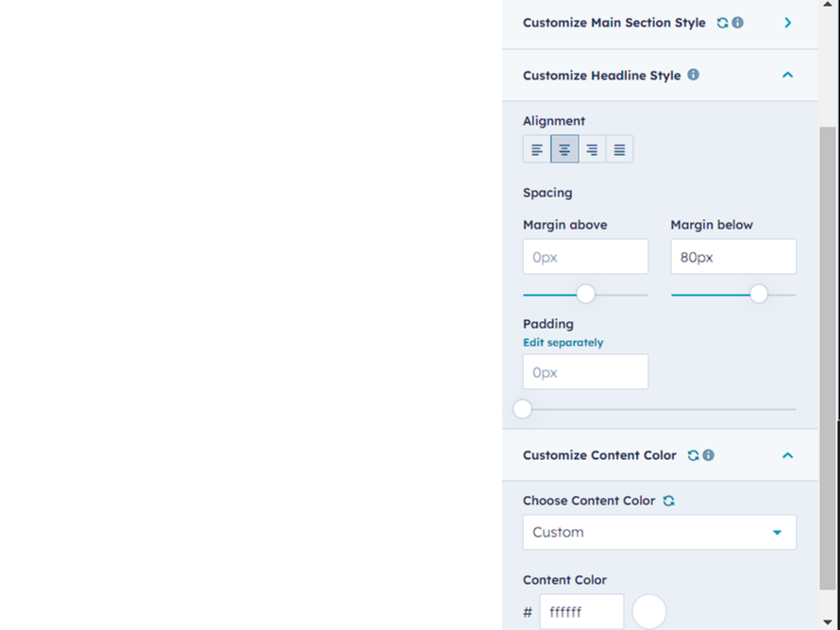This screenshot has height=630, width=840.
Task: Select justified text alignment
Action: (618, 148)
